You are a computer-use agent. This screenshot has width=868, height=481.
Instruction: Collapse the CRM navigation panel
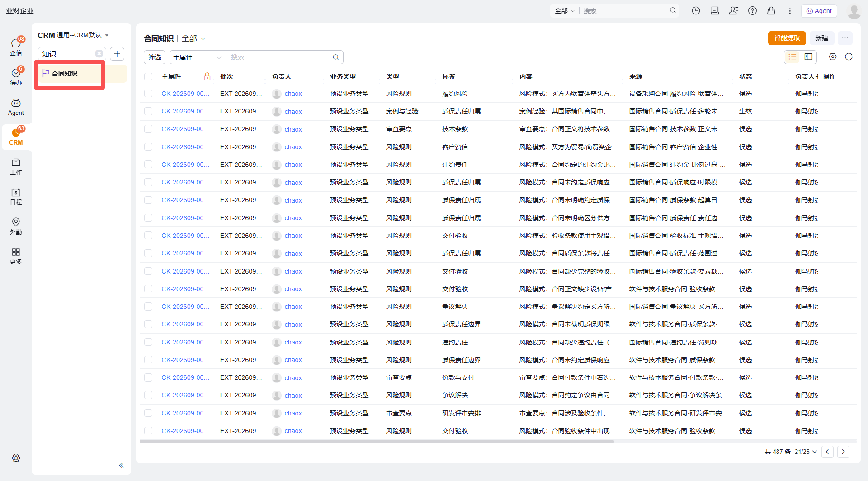121,465
